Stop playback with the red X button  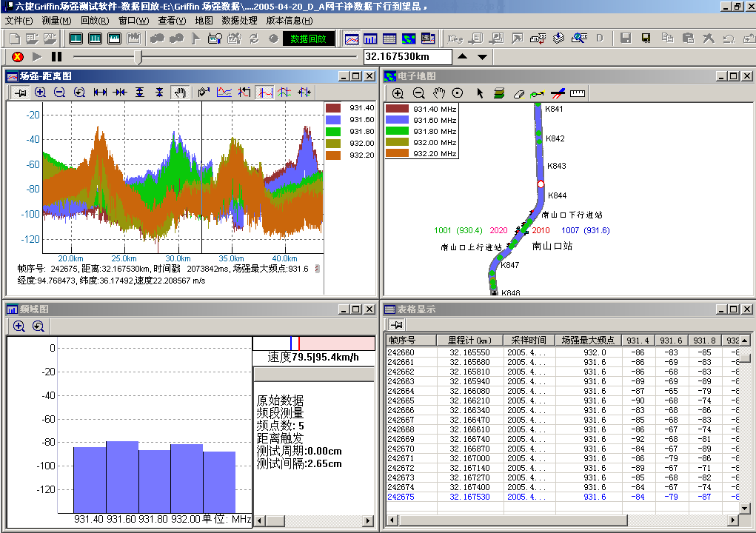click(17, 57)
